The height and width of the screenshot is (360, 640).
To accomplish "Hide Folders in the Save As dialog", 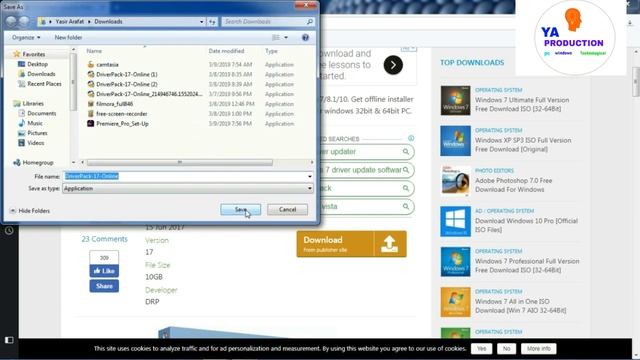I will (x=29, y=211).
